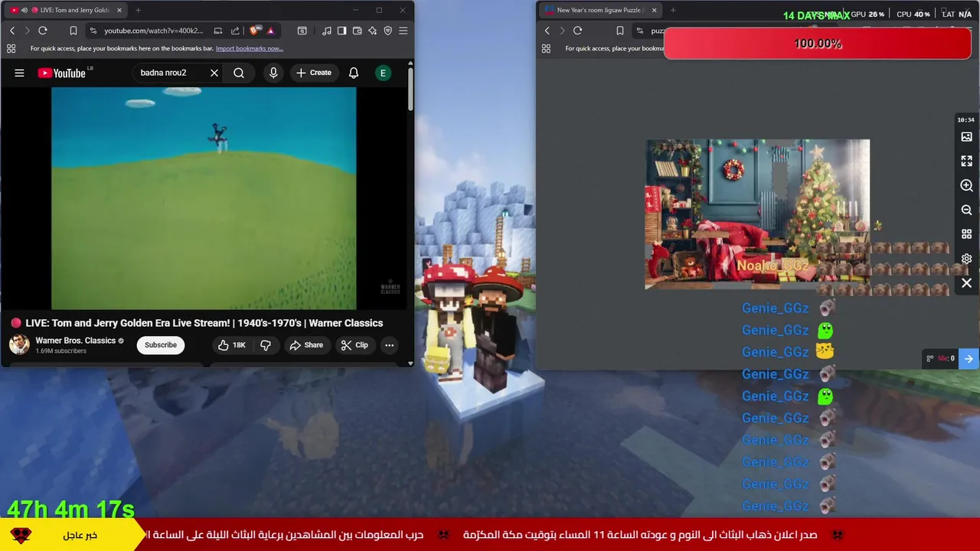This screenshot has width=980, height=551.
Task: Open the Brave playlist music note icon
Action: [327, 31]
